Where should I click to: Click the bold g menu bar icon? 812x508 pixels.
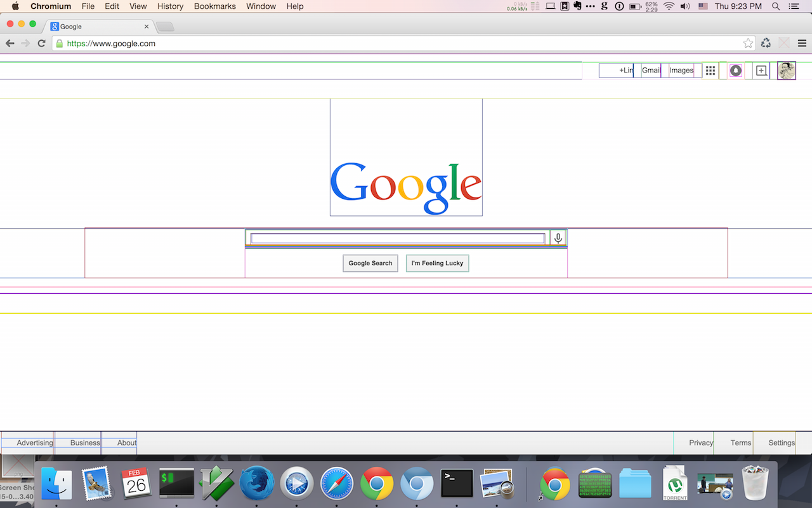[x=605, y=6]
